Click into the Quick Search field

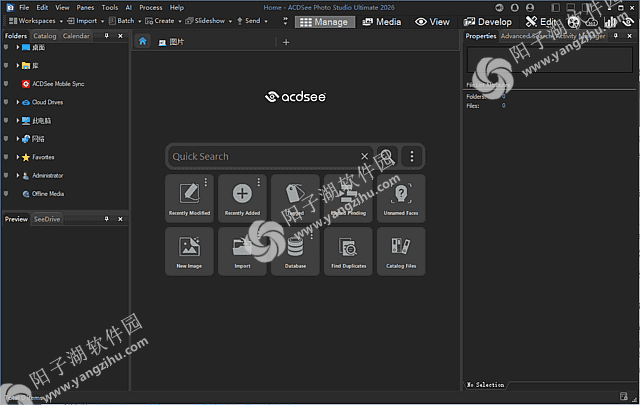click(264, 156)
